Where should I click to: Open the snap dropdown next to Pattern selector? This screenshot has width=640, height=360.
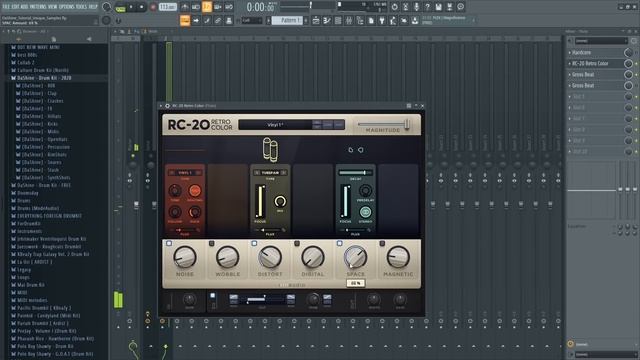coord(251,20)
